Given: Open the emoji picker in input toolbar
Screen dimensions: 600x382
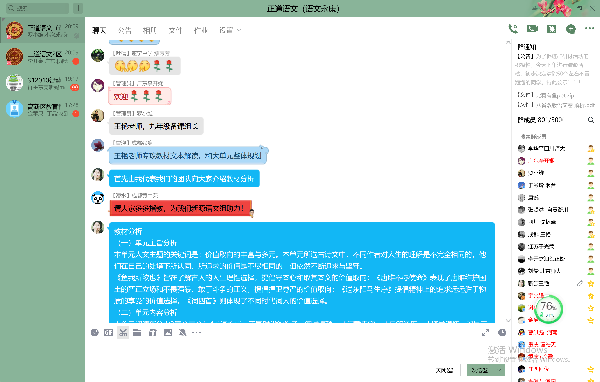Looking at the screenshot, I should (95, 333).
